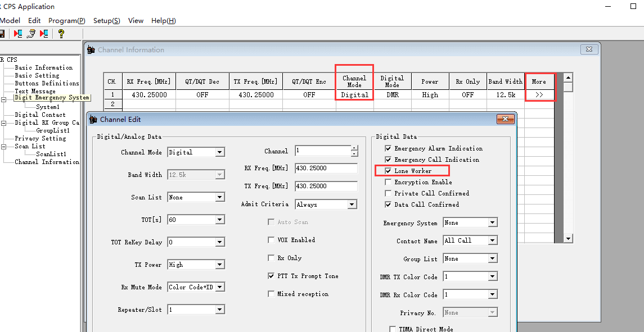Click the programming cable icon in toolbar
Viewport: 644px width, 332px height.
31,34
